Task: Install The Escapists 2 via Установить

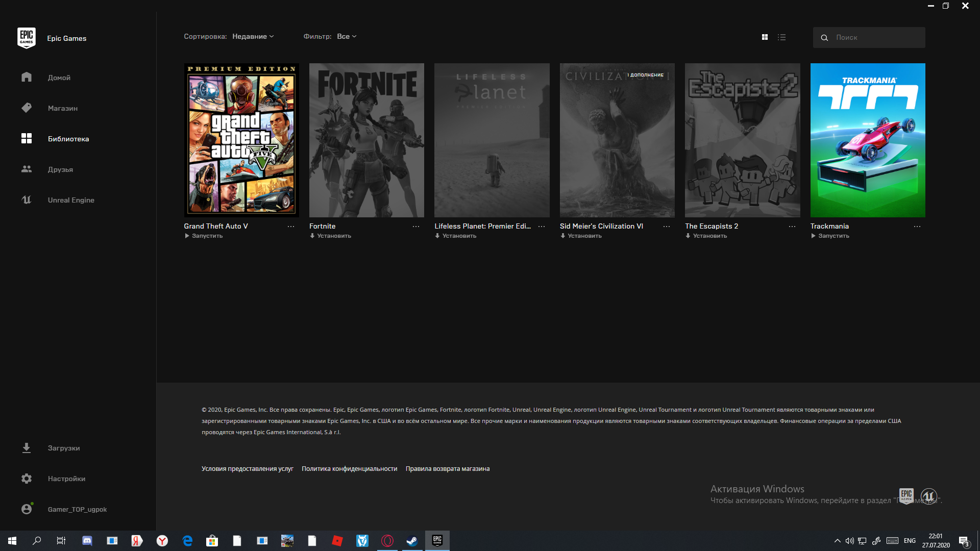Action: [706, 236]
